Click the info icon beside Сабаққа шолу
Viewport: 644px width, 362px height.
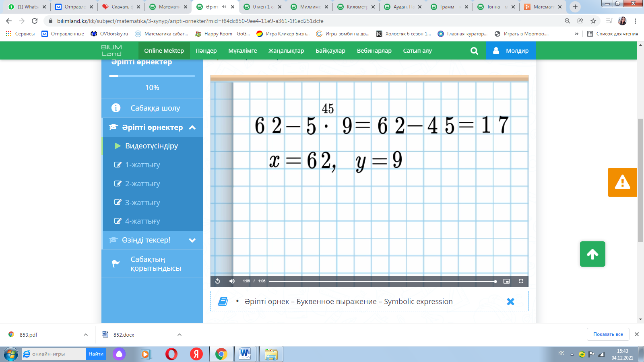116,108
